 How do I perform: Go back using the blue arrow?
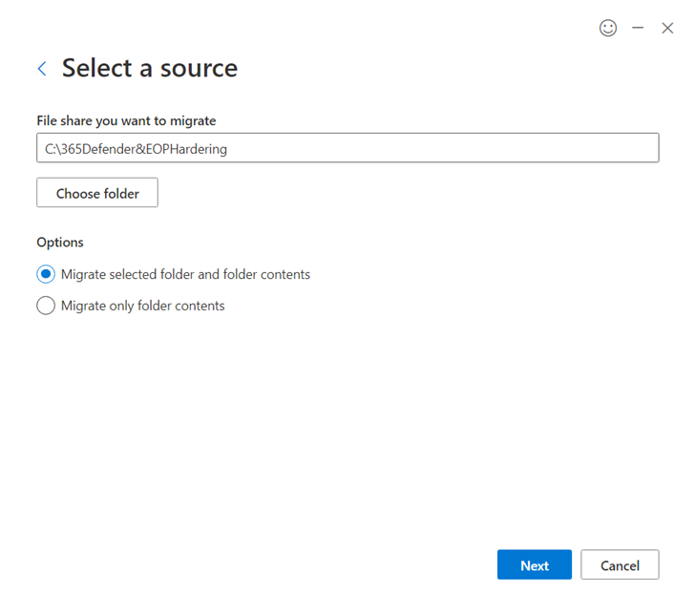pos(42,69)
